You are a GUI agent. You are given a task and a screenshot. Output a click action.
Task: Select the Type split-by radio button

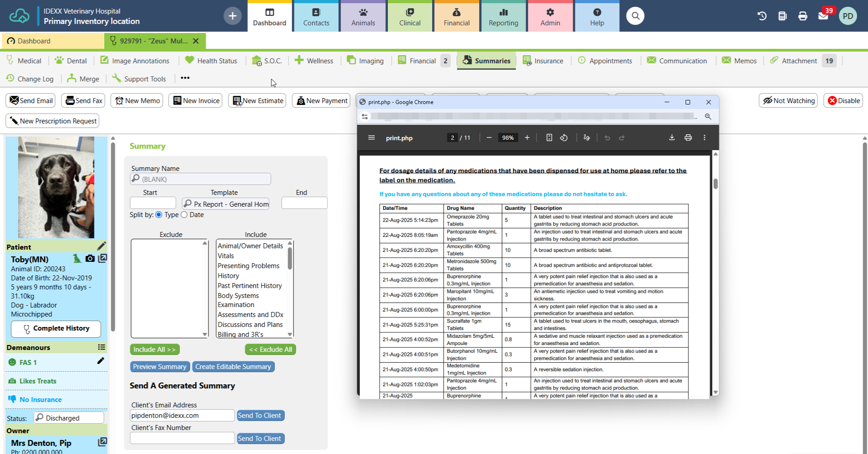(x=159, y=215)
